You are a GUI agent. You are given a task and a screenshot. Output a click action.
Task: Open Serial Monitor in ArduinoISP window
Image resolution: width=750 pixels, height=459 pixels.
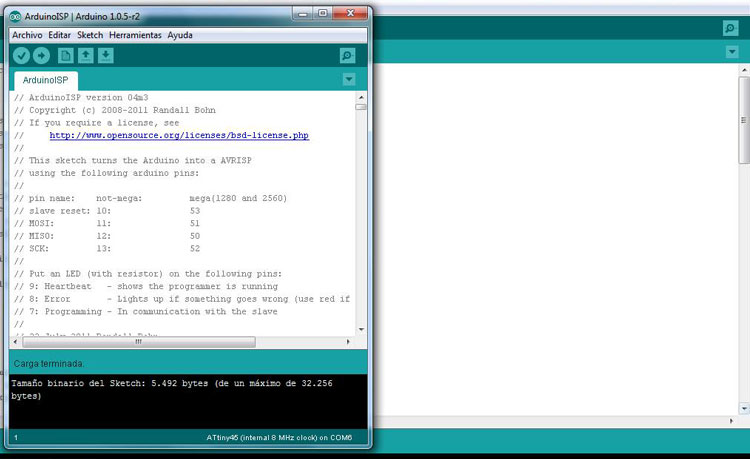347,56
